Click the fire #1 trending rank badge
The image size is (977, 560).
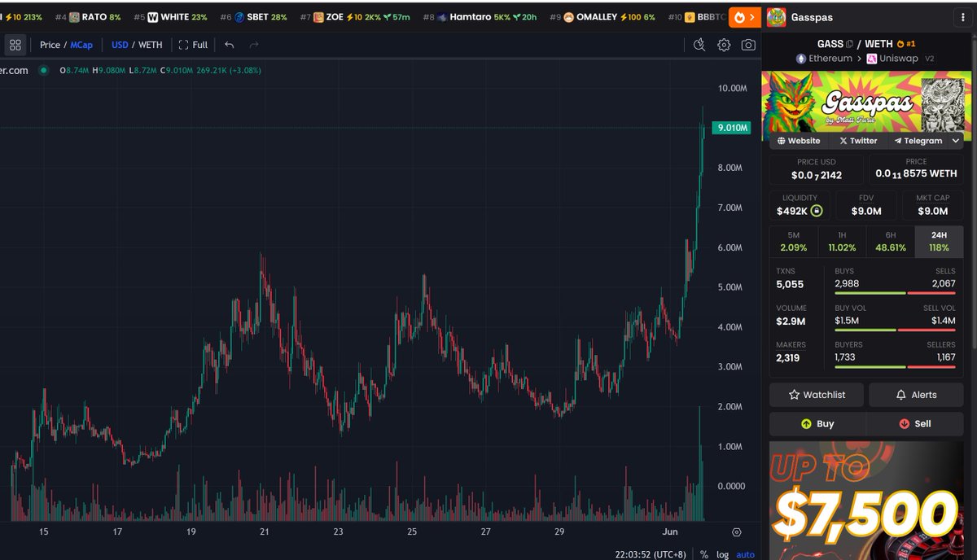click(905, 44)
